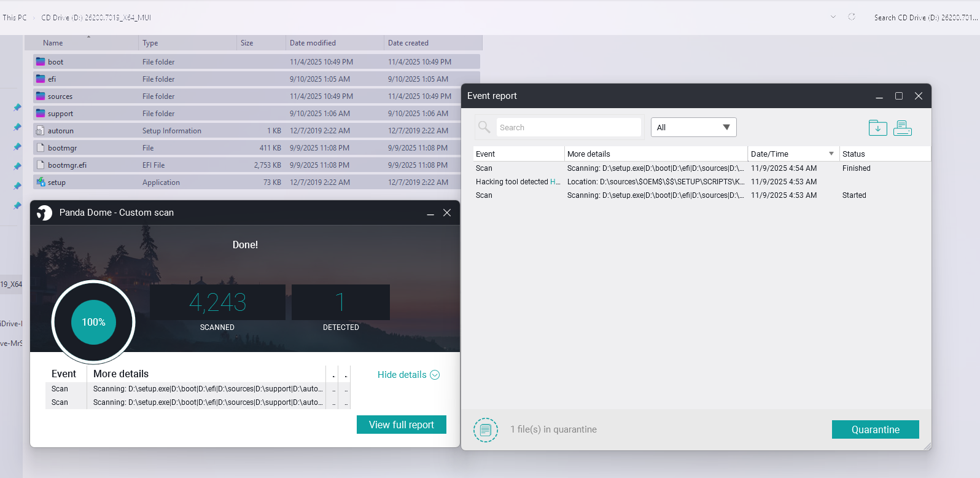This screenshot has width=980, height=478.
Task: Click the Event report export folder icon
Action: click(x=877, y=127)
